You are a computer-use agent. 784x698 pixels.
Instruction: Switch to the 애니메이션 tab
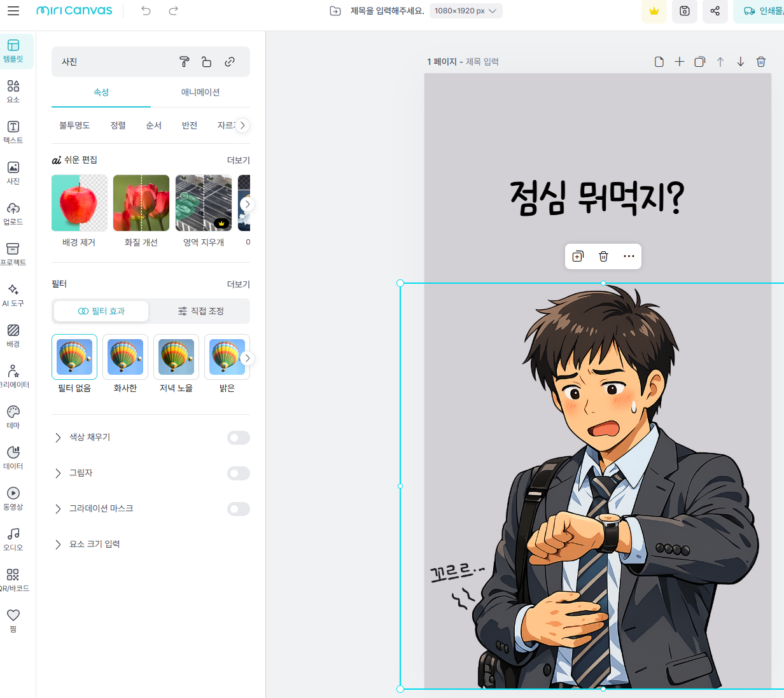pyautogui.click(x=200, y=92)
